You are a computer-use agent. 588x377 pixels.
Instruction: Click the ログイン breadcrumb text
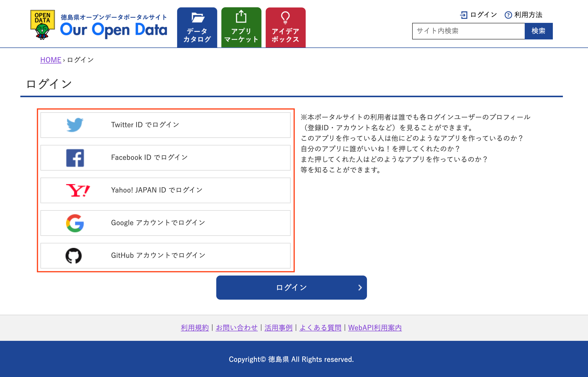80,60
